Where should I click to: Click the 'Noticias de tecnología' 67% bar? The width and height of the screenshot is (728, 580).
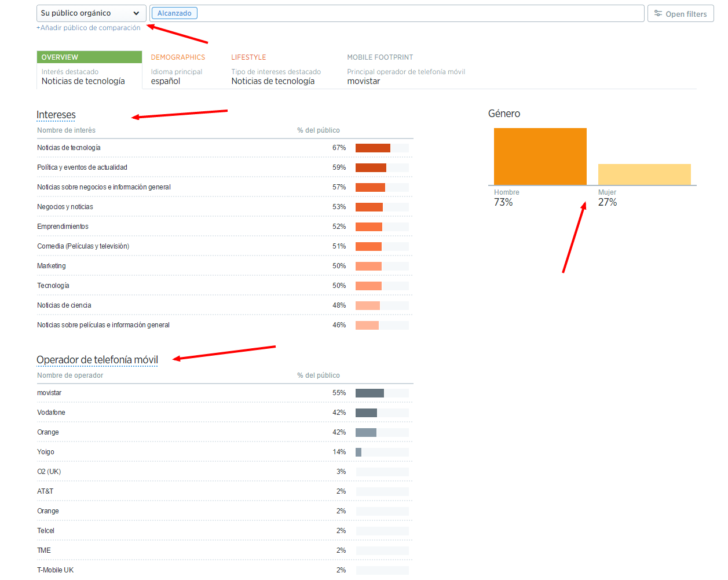[372, 148]
